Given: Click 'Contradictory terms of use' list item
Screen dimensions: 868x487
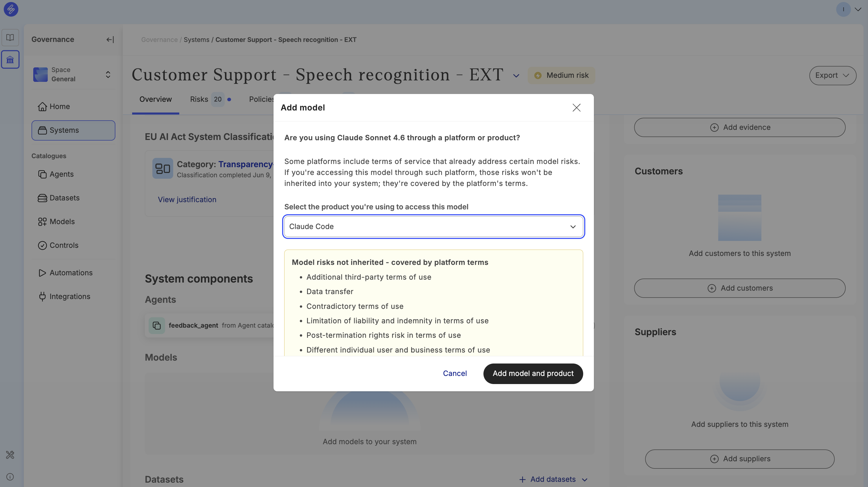Looking at the screenshot, I should pos(355,306).
